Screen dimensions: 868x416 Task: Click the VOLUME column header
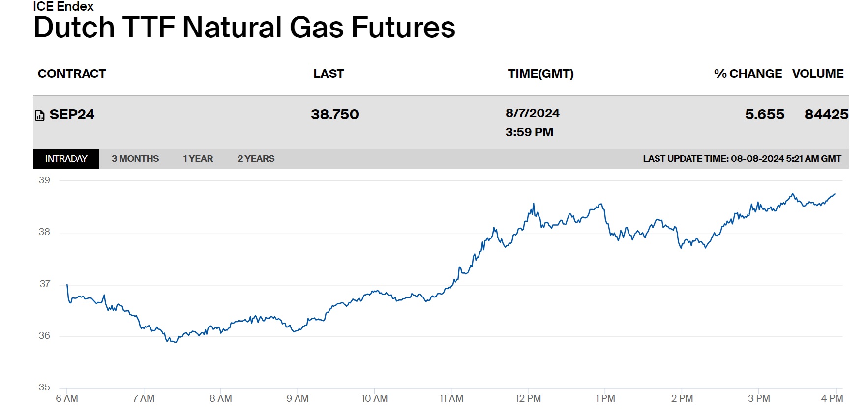(x=818, y=74)
